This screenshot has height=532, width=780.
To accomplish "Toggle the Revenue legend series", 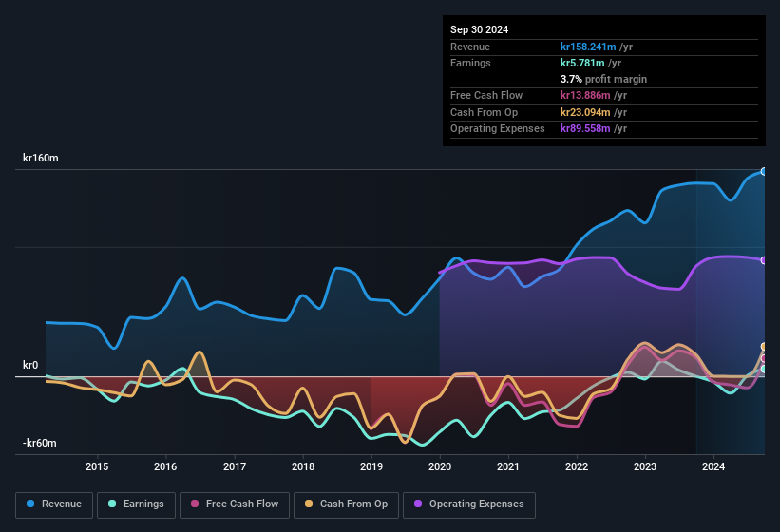I will point(54,504).
